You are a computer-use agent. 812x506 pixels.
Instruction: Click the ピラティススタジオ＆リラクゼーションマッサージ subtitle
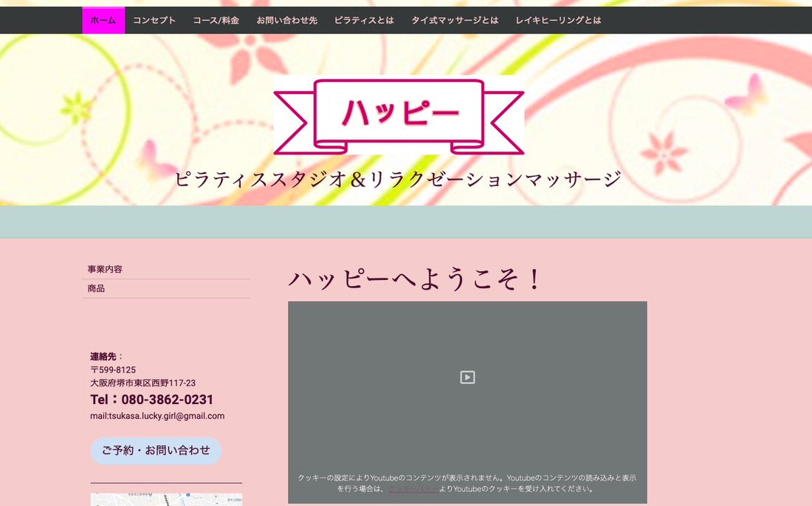pos(398,179)
